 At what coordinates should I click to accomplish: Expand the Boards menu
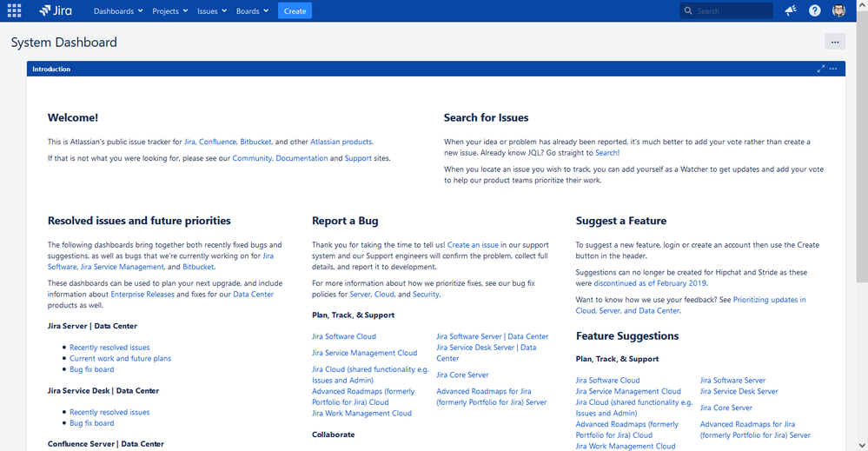point(252,11)
